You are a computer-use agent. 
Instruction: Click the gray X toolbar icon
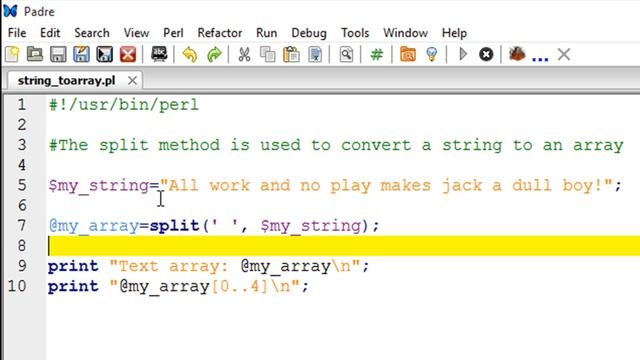(564, 54)
